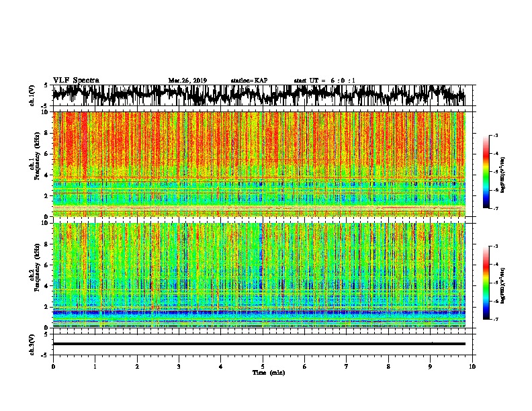Click time axis tick label "0"
Screen dimensions: 532x411
click(x=53, y=367)
